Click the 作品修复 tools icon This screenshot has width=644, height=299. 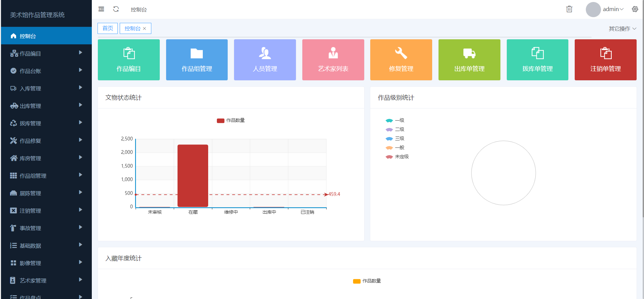[13, 141]
